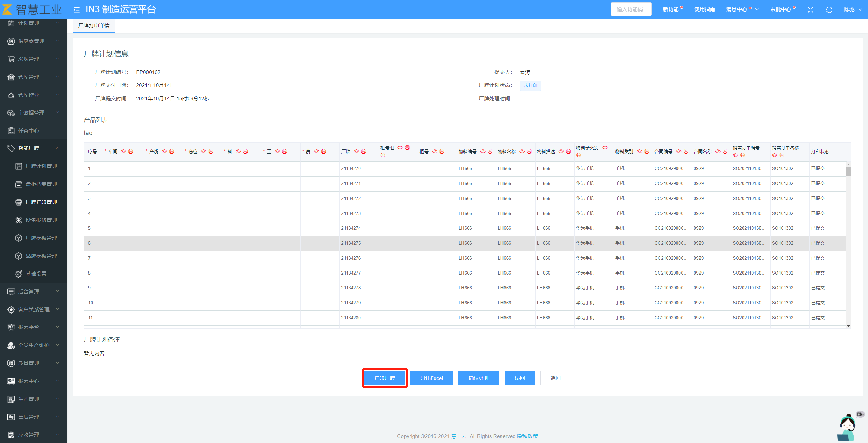Click the refresh icon in top bar

(x=829, y=9)
